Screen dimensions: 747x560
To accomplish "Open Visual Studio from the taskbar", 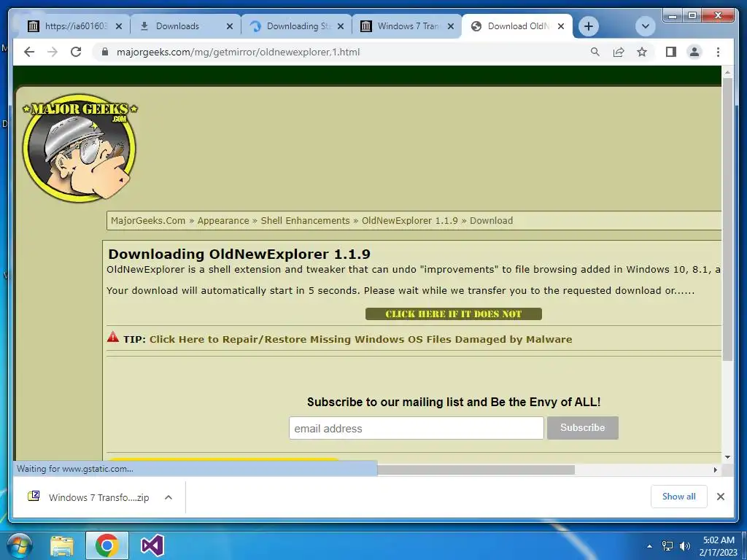I will click(x=152, y=545).
